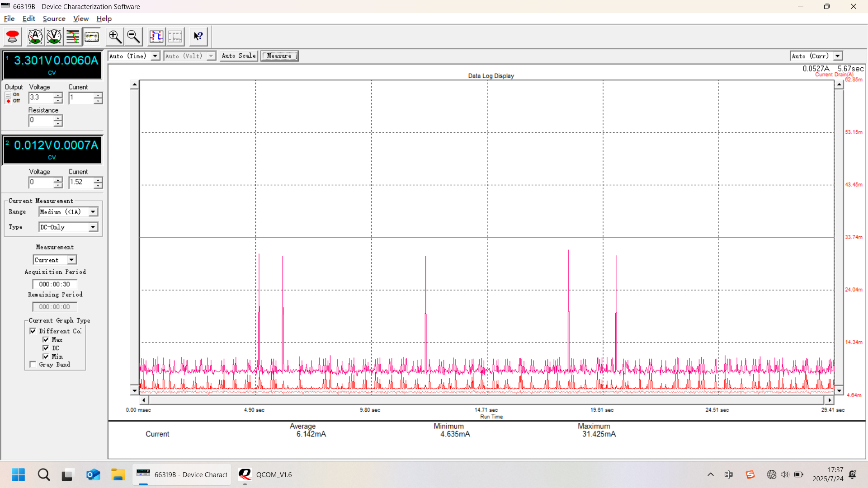Open the Source menu

tap(54, 19)
